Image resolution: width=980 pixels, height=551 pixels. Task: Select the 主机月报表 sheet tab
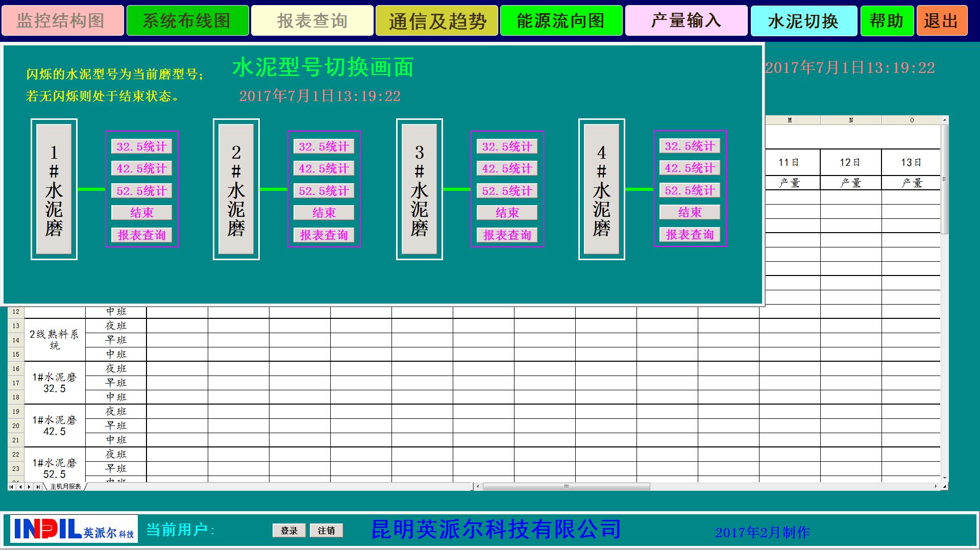pos(65,487)
